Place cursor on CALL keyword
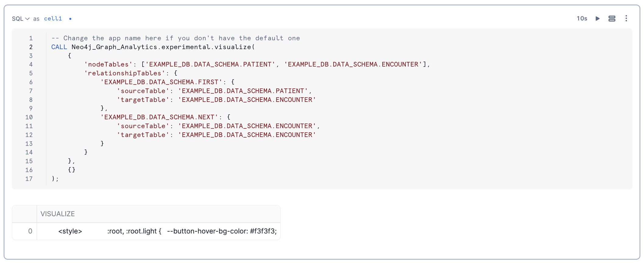The height and width of the screenshot is (263, 644). [x=59, y=47]
